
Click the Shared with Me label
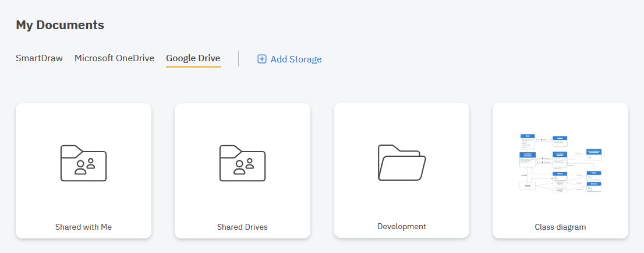point(83,227)
